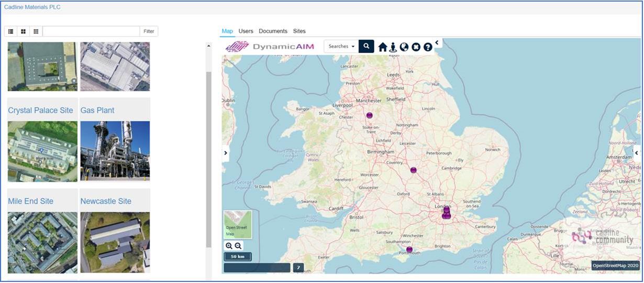Image resolution: width=644 pixels, height=283 pixels.
Task: Open the globe basemap icon
Action: [x=404, y=47]
